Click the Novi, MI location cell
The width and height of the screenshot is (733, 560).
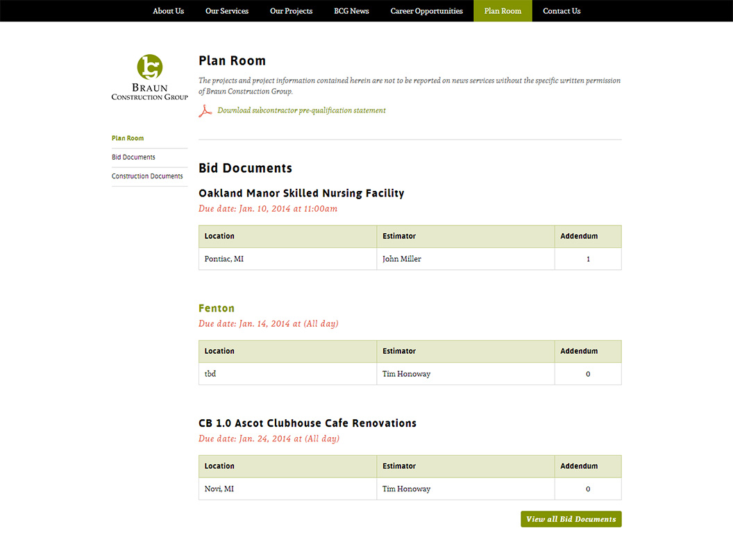click(219, 489)
